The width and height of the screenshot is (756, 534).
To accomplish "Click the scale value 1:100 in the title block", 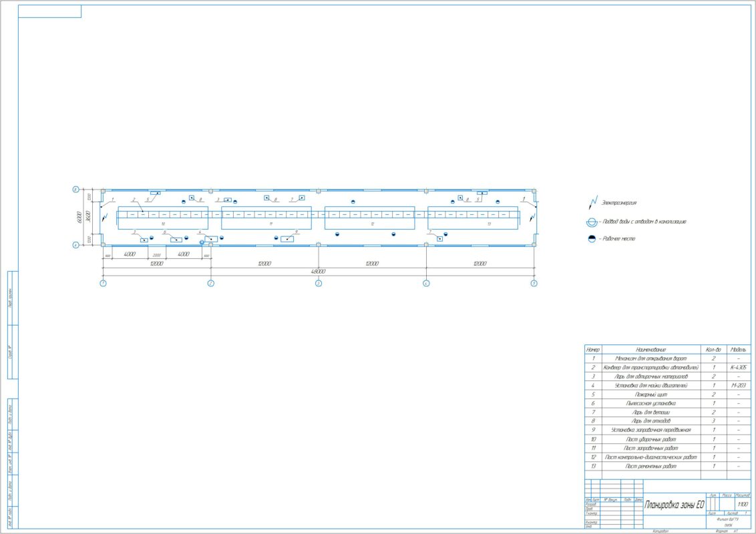I will 743,504.
